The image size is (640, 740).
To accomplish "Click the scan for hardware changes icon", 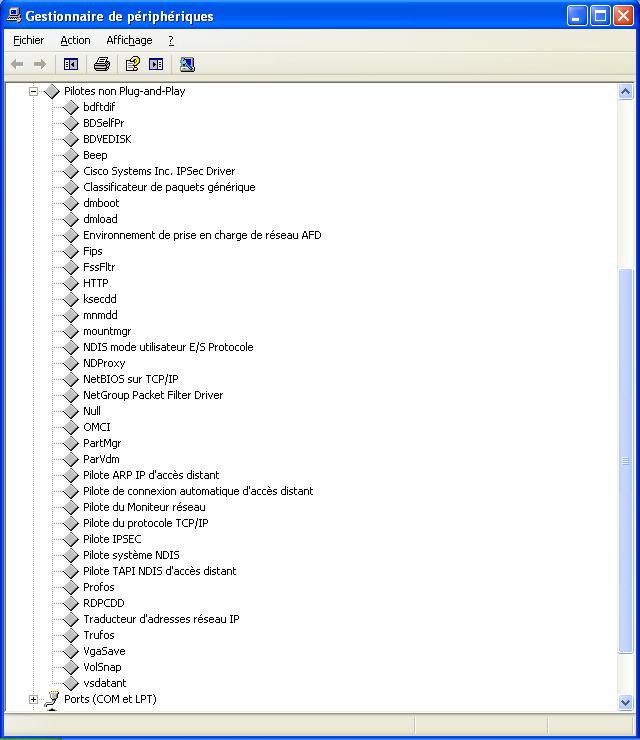I will coord(187,64).
